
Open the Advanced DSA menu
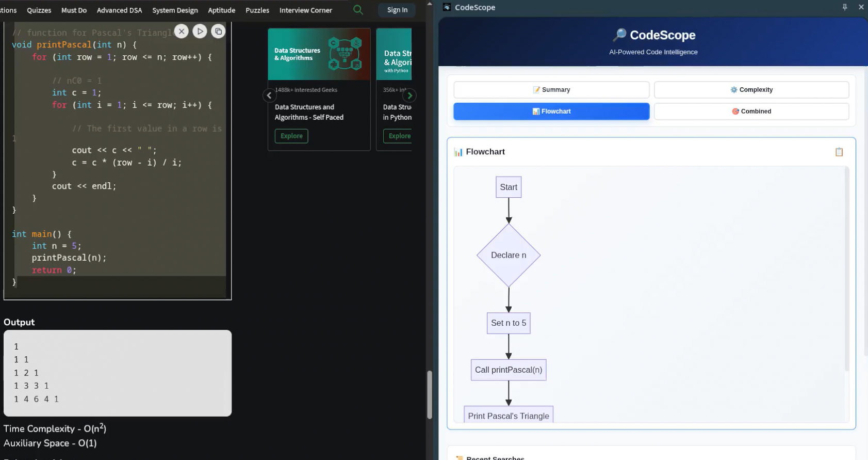119,10
